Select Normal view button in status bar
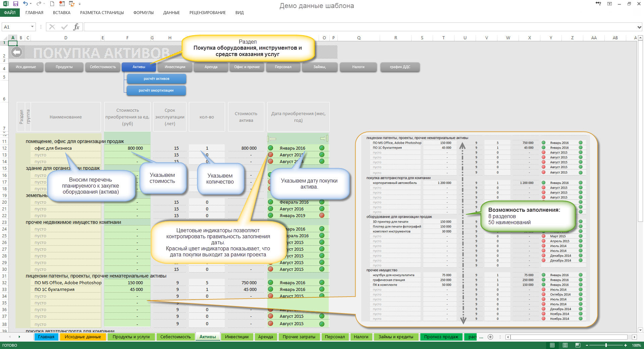 click(x=552, y=345)
